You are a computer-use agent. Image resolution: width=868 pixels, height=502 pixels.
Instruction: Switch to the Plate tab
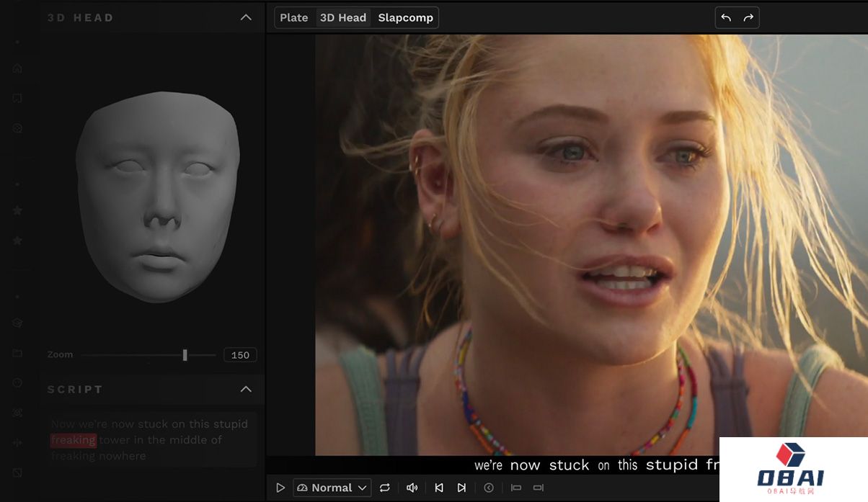[294, 18]
